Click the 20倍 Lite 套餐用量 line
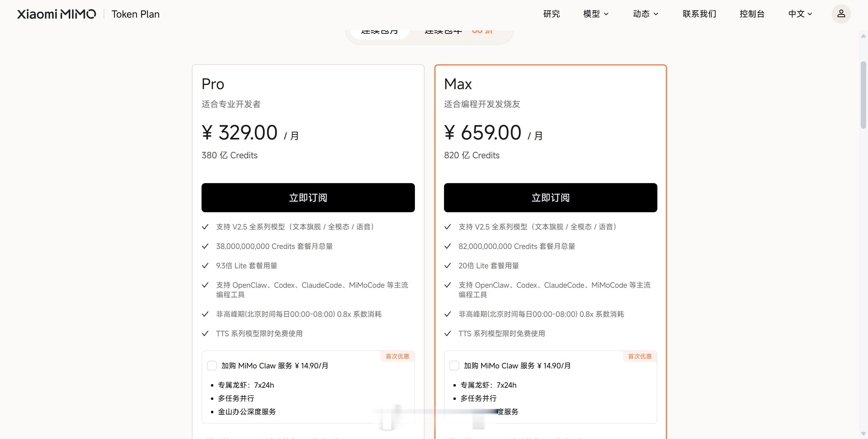The height and width of the screenshot is (439, 868). [x=489, y=266]
